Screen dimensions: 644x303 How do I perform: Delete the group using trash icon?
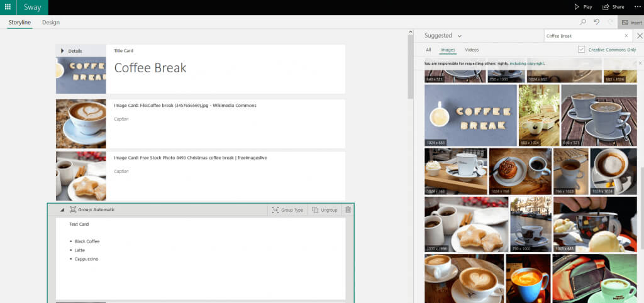tap(348, 210)
